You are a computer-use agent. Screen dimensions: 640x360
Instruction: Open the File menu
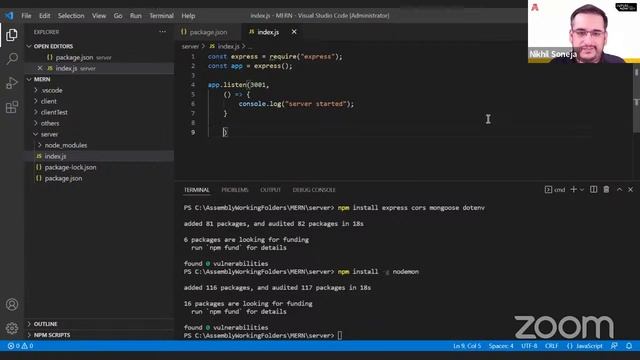coord(26,16)
